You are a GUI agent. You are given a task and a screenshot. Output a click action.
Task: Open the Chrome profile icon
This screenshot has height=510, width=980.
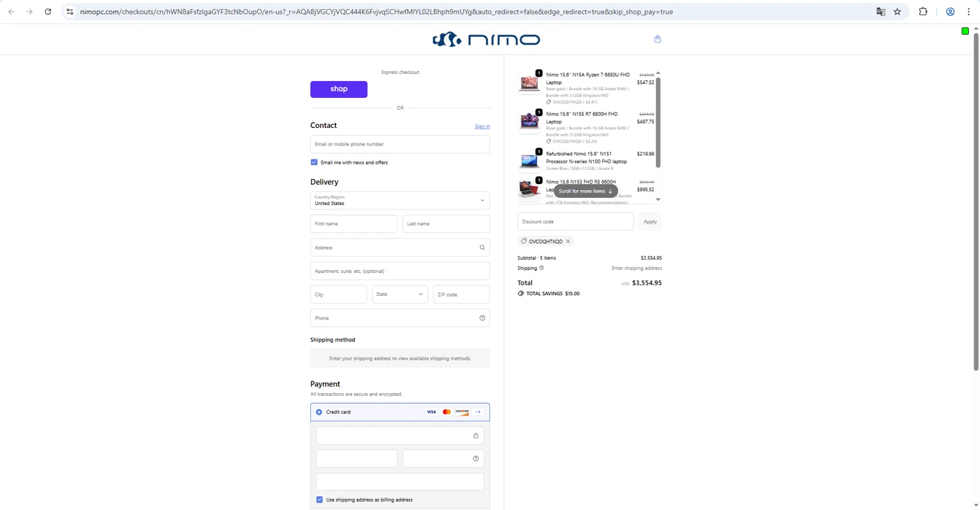[951, 12]
